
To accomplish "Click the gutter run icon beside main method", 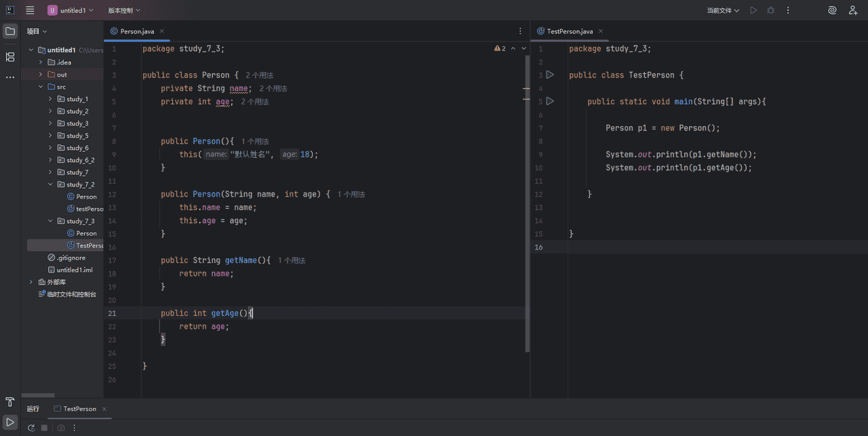I will pyautogui.click(x=549, y=101).
